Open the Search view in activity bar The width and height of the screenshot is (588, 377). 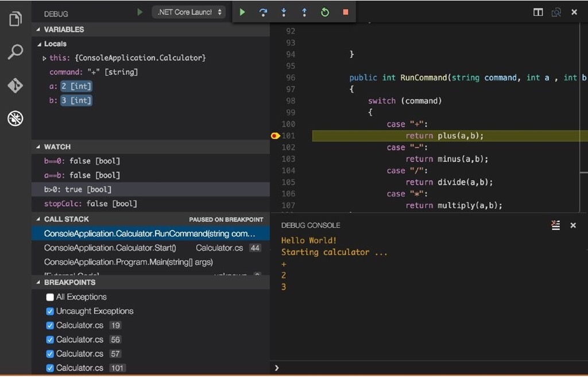click(x=16, y=52)
